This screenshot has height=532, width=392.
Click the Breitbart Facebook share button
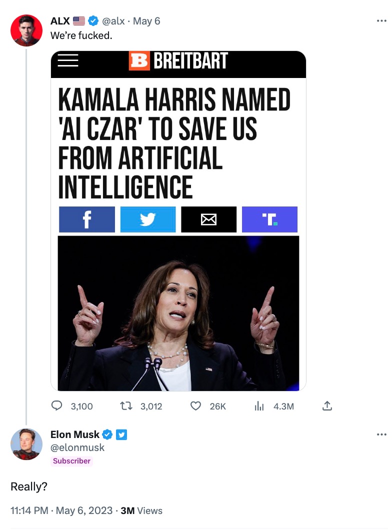coord(87,219)
